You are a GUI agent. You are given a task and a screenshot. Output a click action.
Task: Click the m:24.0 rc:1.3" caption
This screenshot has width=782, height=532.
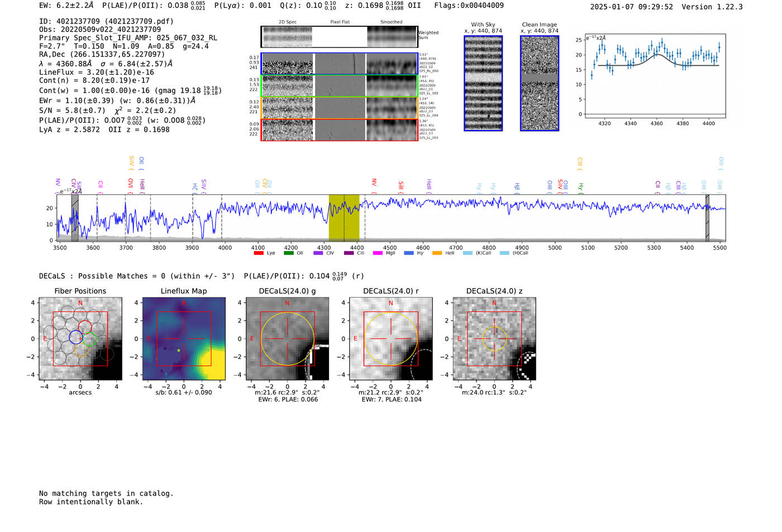(x=494, y=392)
